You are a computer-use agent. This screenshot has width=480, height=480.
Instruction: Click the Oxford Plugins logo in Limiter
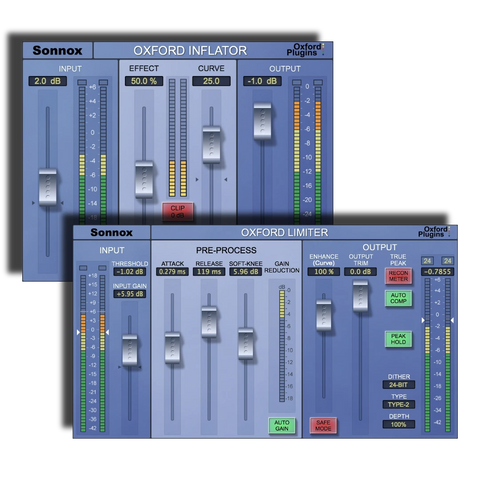(434, 231)
